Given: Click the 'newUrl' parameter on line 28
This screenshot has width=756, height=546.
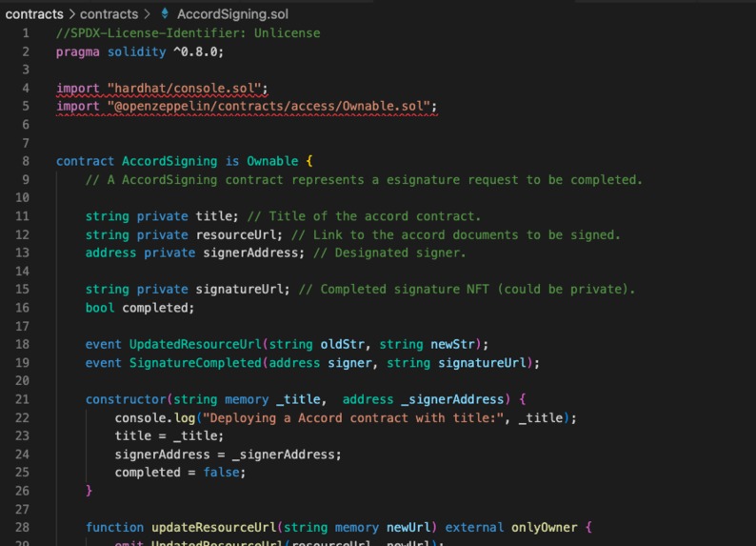Looking at the screenshot, I should pyautogui.click(x=408, y=527).
